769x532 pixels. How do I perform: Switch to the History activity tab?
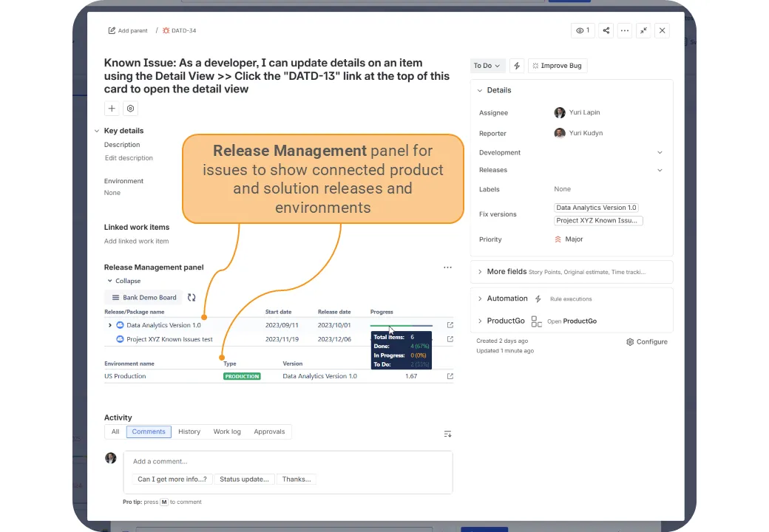pyautogui.click(x=189, y=432)
